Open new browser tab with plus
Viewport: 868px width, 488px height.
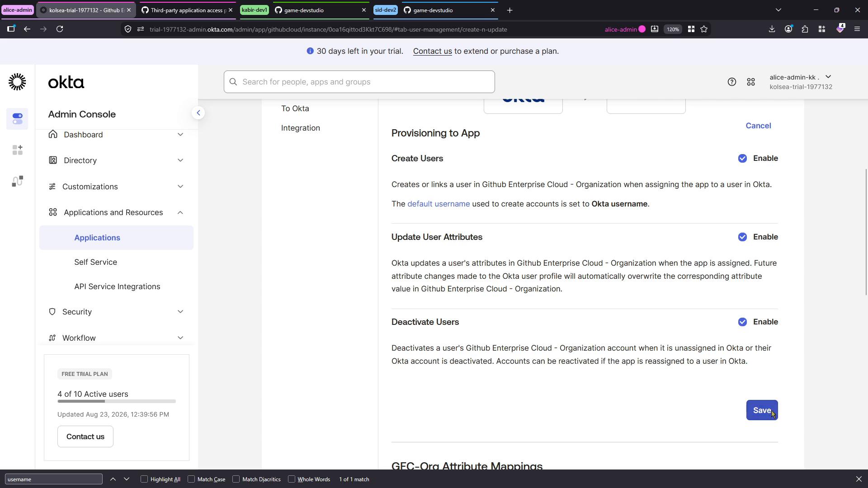(509, 10)
